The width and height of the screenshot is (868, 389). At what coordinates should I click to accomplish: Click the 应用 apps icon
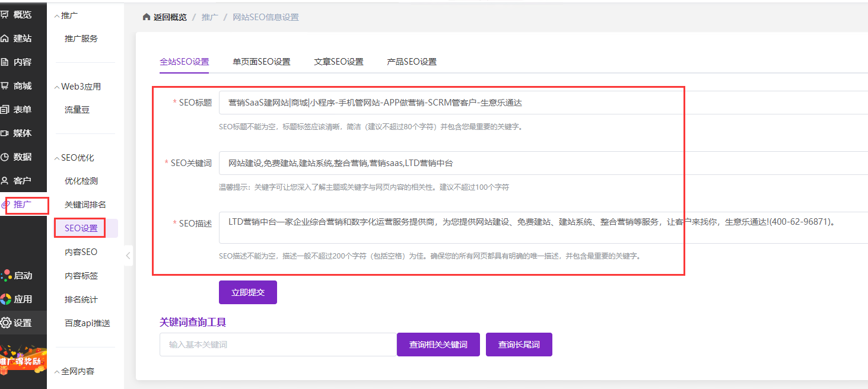6,299
